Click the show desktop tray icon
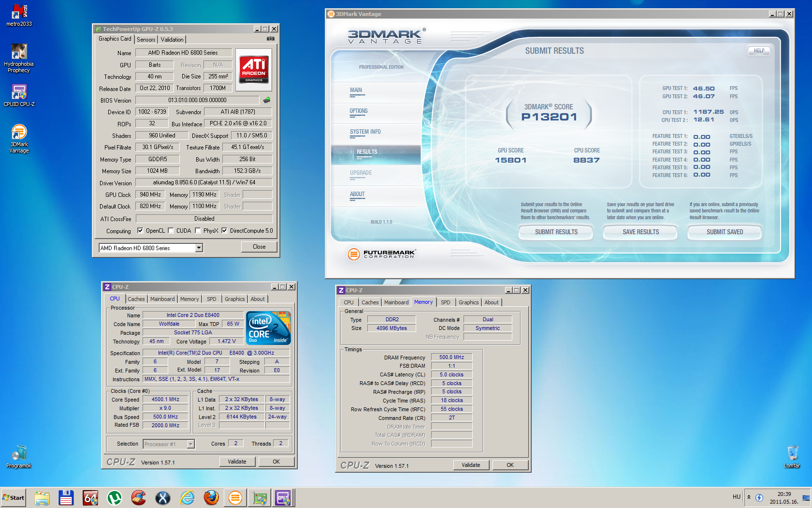 pos(806,497)
